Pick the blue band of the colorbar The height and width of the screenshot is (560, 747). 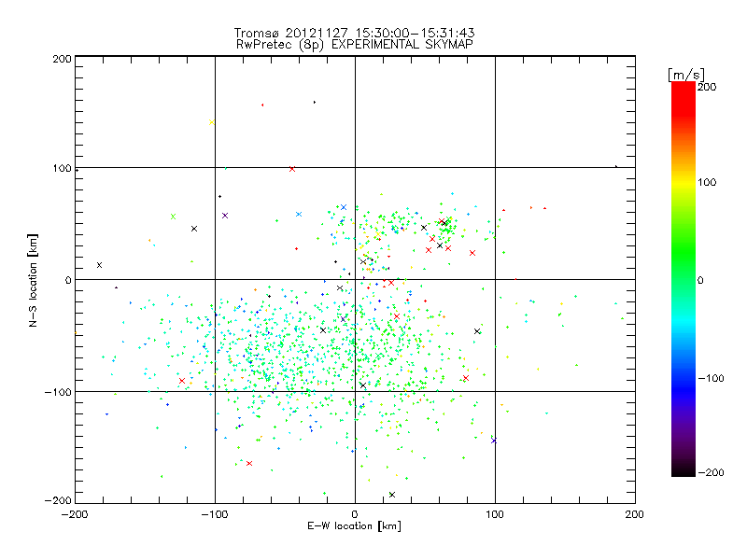pos(684,388)
